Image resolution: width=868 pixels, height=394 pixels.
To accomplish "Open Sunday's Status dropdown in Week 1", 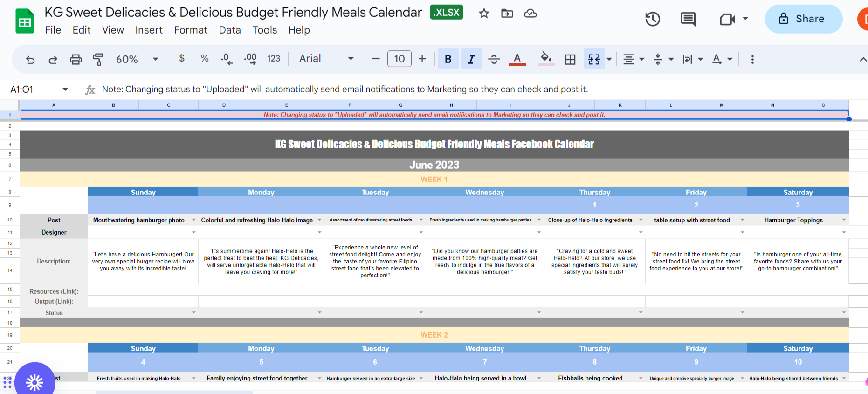I will 194,312.
